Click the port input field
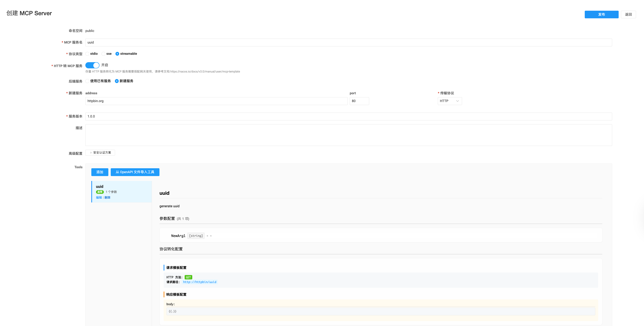 point(359,101)
